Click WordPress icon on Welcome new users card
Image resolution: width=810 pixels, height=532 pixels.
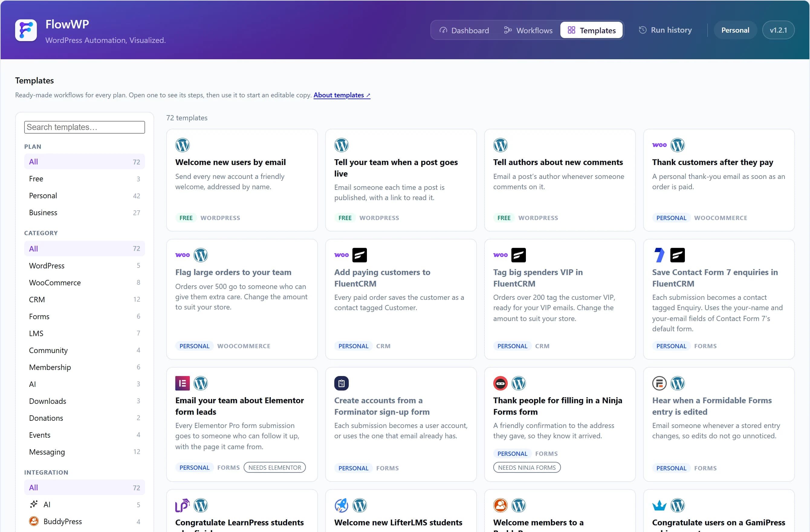[183, 145]
